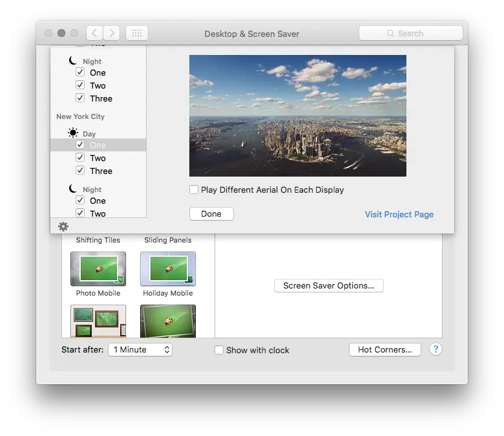This screenshot has width=504, height=436.
Task: Open help with the question mark button
Action: click(436, 349)
